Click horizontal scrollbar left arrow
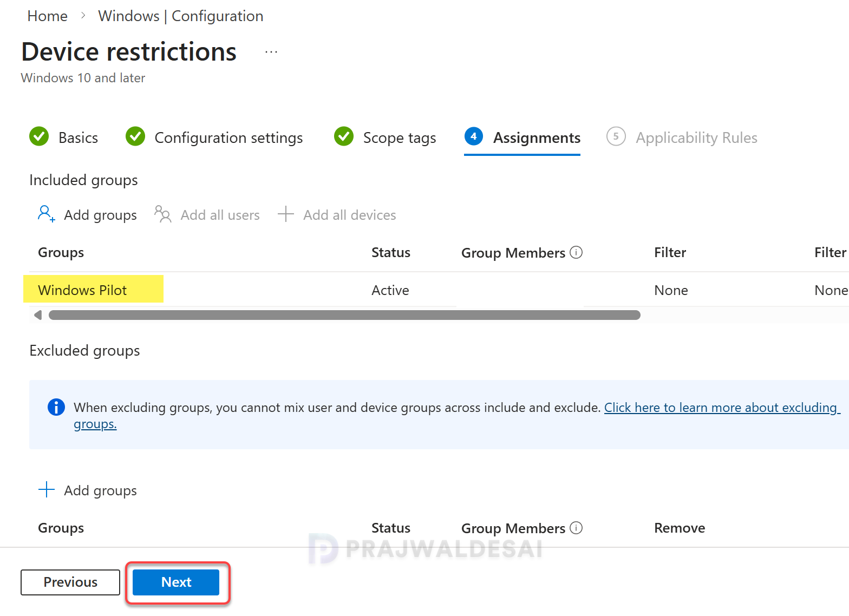This screenshot has height=616, width=849. pyautogui.click(x=37, y=315)
